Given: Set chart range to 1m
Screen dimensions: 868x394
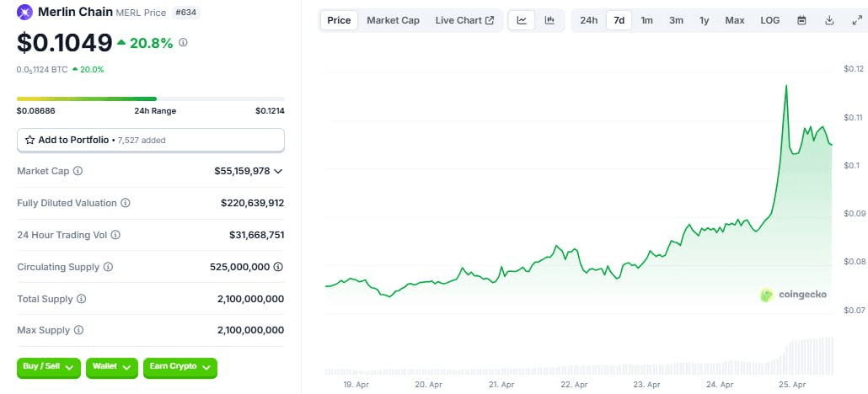Looking at the screenshot, I should 646,20.
